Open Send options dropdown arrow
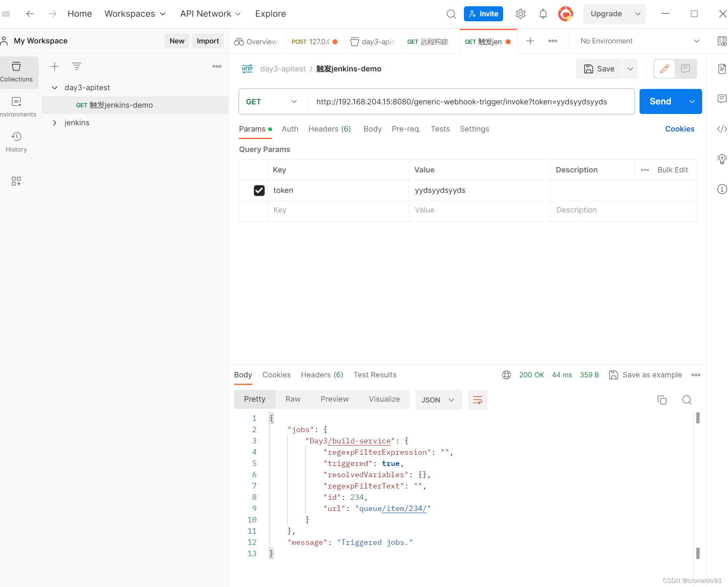The image size is (728, 587). [x=692, y=101]
